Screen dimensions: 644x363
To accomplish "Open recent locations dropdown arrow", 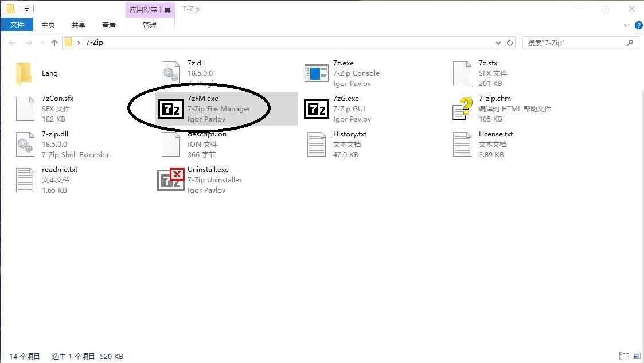I will [x=42, y=42].
